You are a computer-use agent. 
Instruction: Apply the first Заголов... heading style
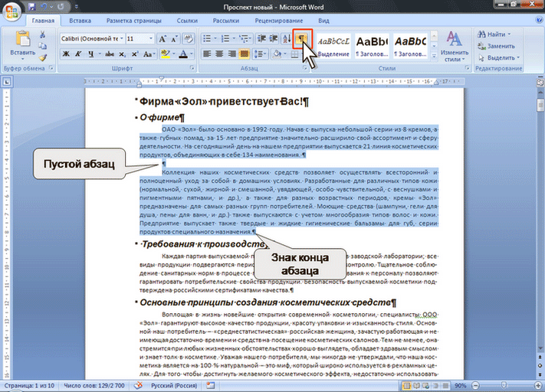click(372, 46)
